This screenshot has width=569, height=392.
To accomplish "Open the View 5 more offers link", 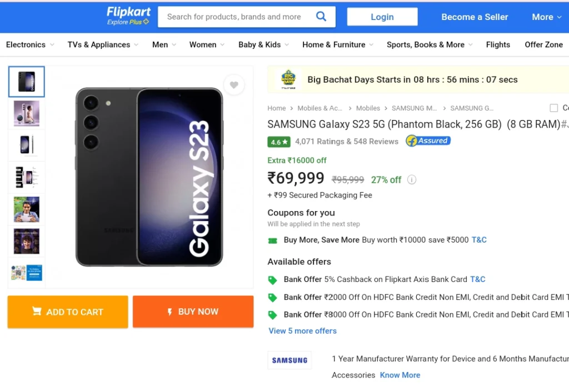I will (303, 331).
